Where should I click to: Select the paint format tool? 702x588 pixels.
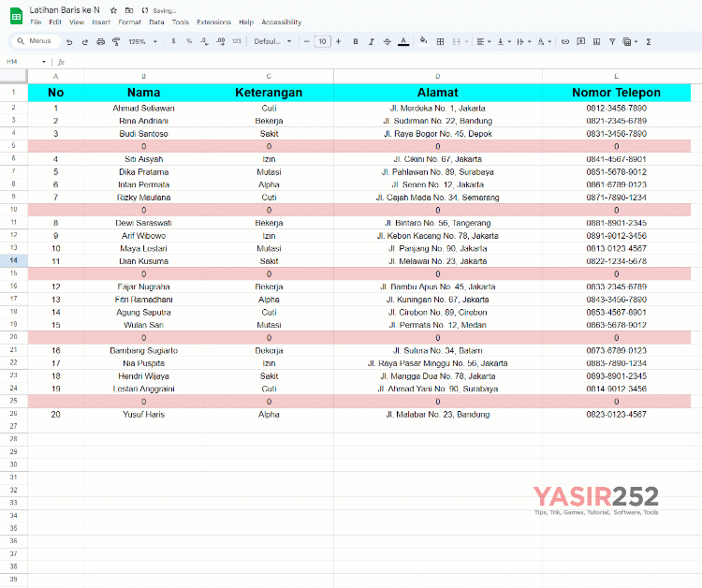click(x=116, y=41)
